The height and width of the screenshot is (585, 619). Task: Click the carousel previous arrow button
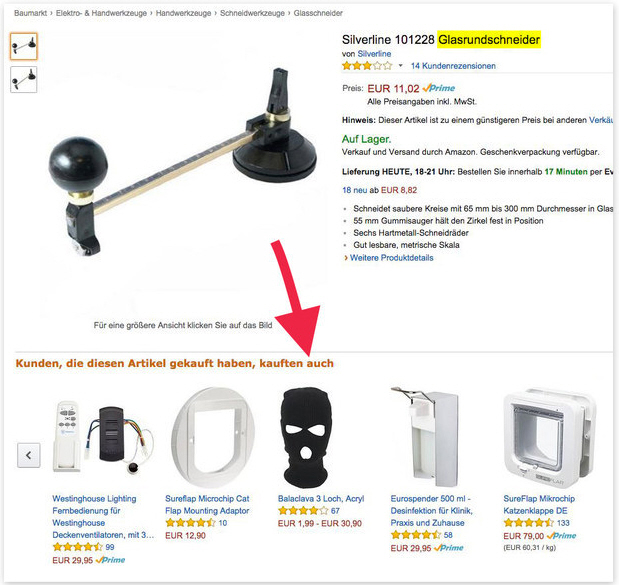(x=29, y=455)
